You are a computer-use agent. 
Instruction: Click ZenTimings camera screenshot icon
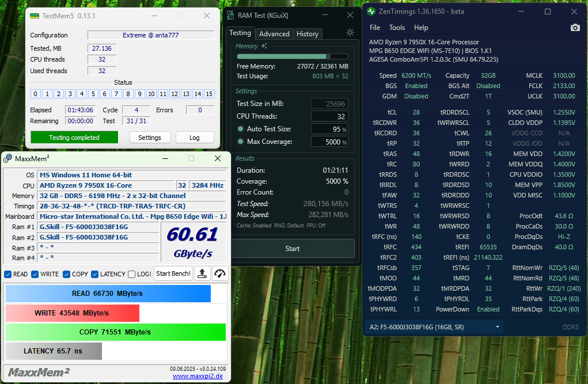pyautogui.click(x=575, y=28)
